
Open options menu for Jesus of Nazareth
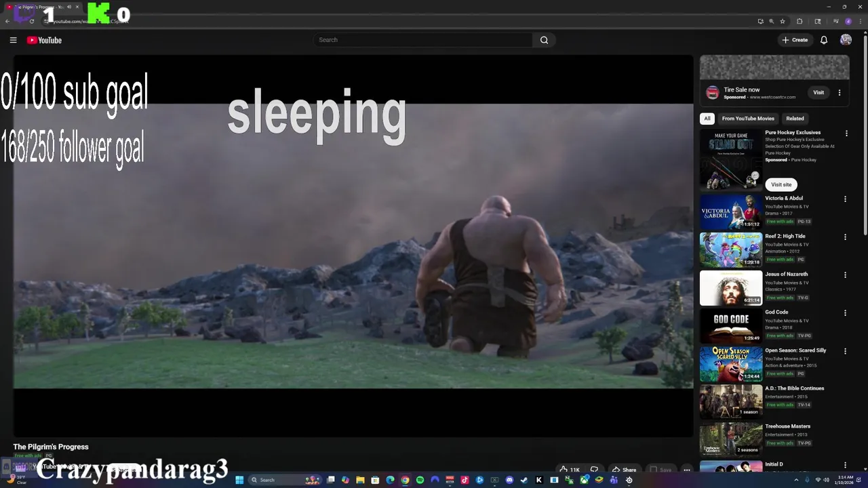(845, 275)
